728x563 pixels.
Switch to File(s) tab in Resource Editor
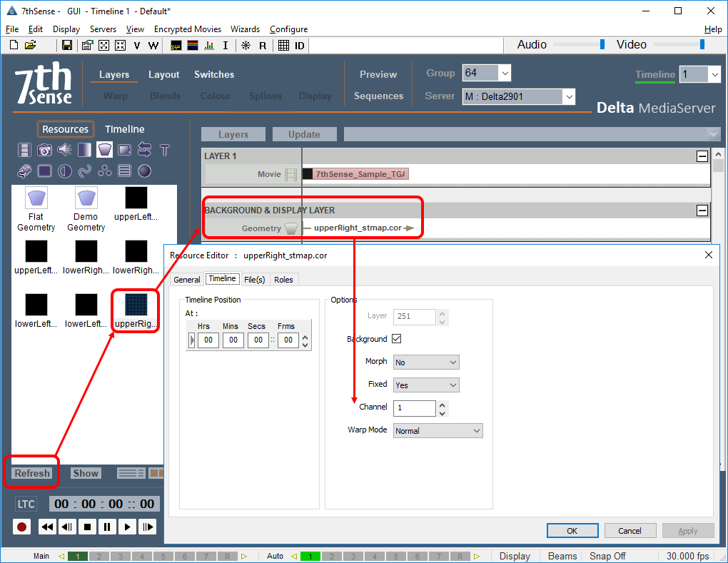[254, 280]
